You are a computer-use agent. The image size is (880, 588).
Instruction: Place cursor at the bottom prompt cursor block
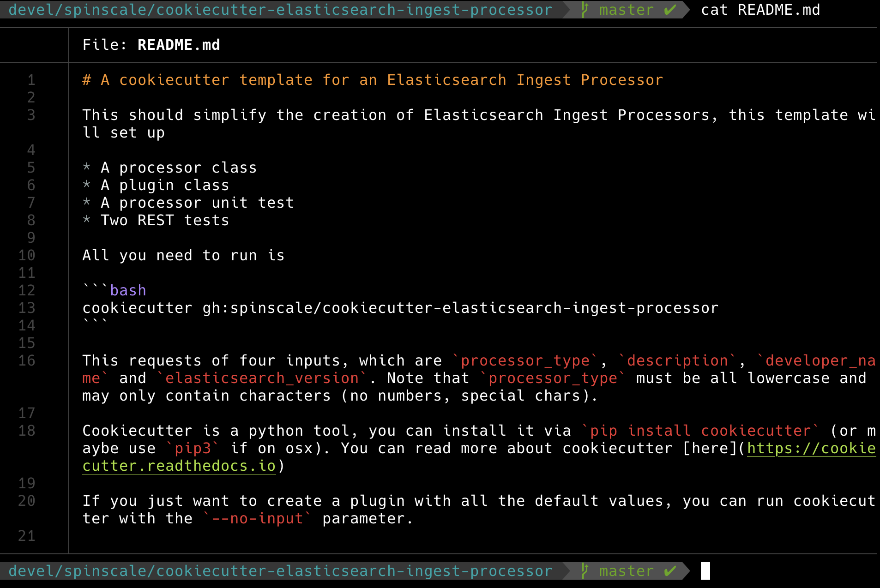coord(705,571)
